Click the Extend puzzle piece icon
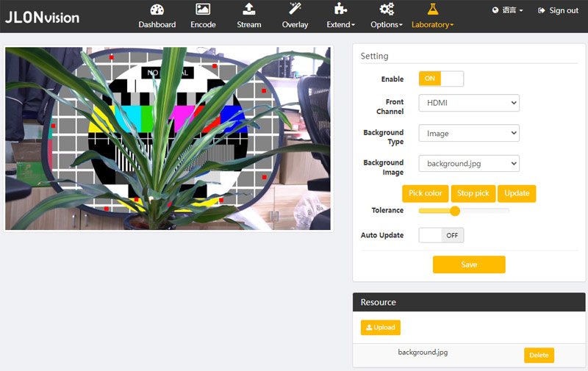 click(x=340, y=10)
